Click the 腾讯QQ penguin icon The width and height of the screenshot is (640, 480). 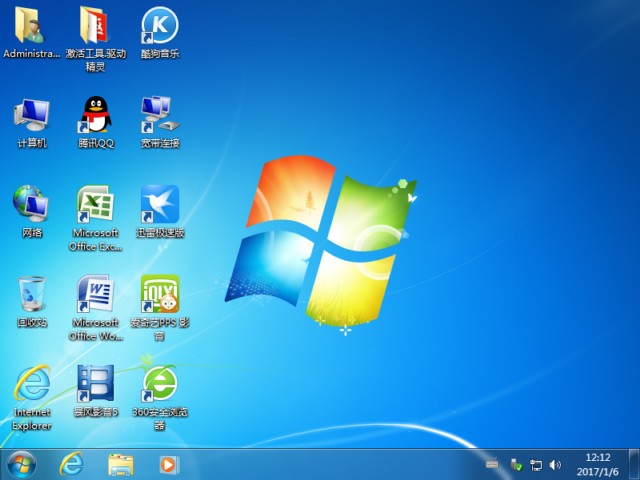[96, 115]
